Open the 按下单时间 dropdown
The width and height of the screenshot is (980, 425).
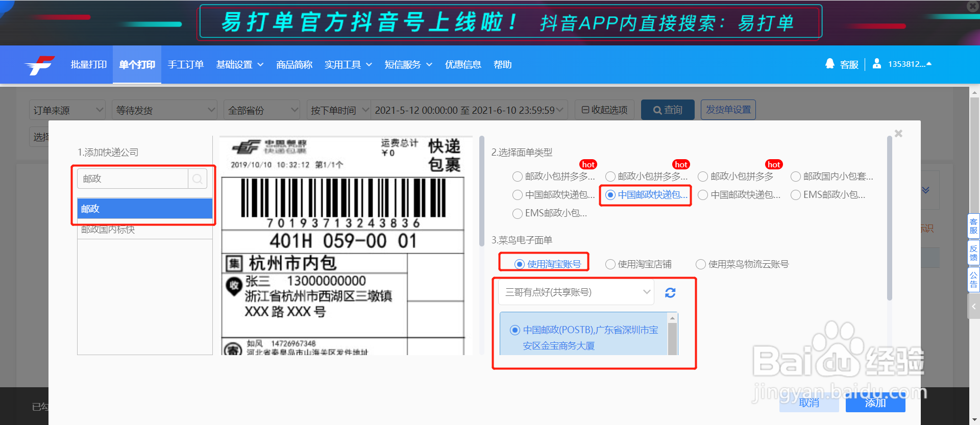(338, 110)
